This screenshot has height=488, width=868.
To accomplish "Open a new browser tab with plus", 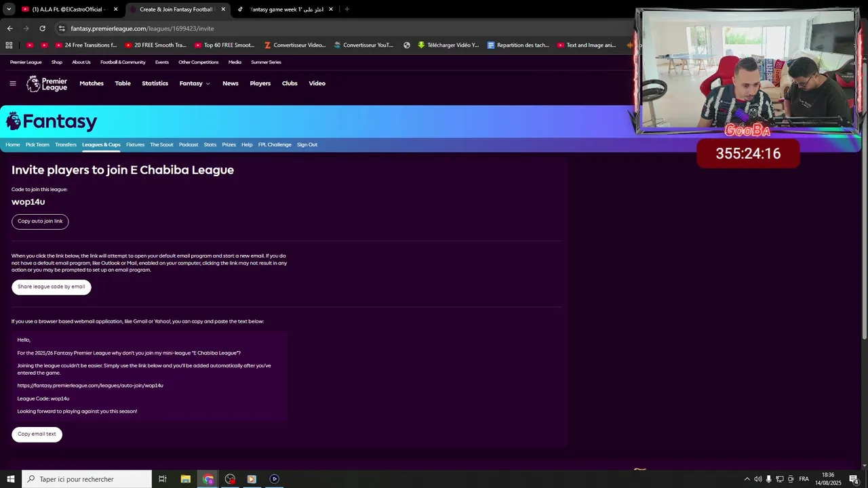I will click(347, 9).
